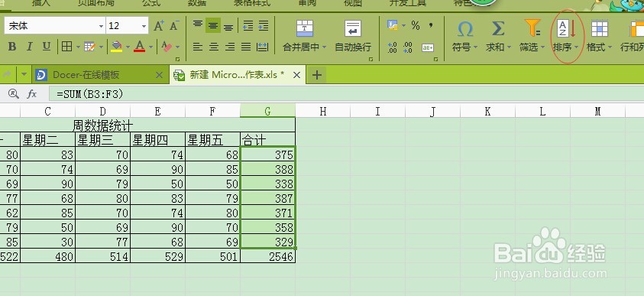Screen dimensions: 644x296
Task: Open the 公式 ribbon tab
Action: point(151,3)
